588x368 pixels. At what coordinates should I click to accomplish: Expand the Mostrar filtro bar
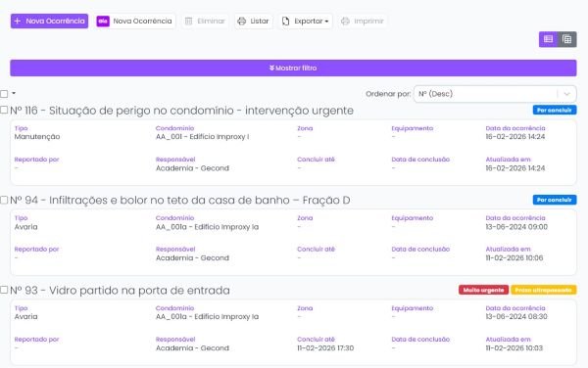pyautogui.click(x=293, y=68)
